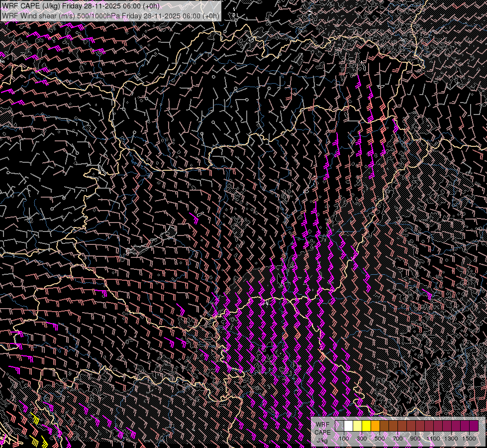Click the 300 value on the legend scale
The height and width of the screenshot is (448, 487).
click(x=362, y=439)
